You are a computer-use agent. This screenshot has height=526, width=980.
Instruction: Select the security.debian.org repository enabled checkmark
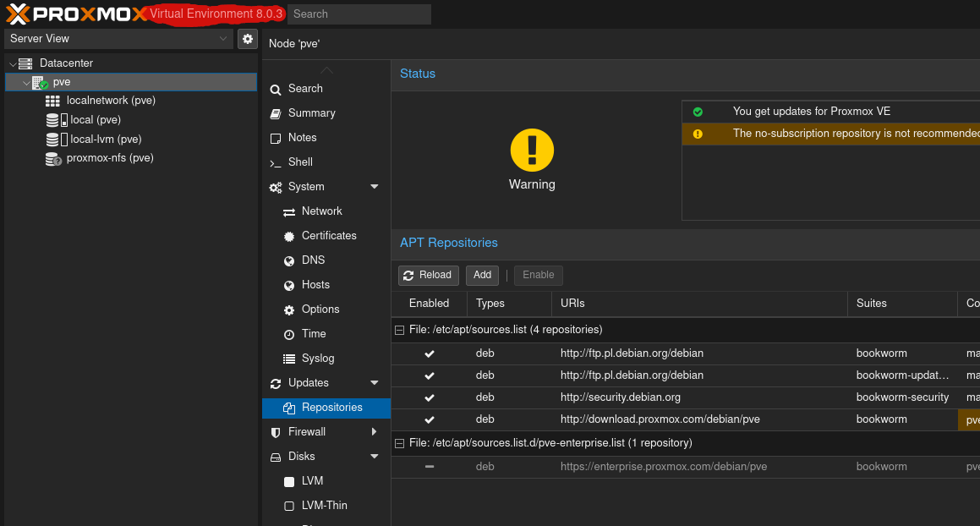point(430,397)
